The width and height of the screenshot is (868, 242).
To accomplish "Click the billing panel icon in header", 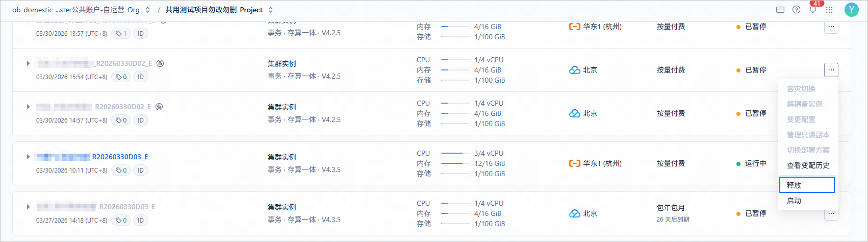I will [780, 10].
